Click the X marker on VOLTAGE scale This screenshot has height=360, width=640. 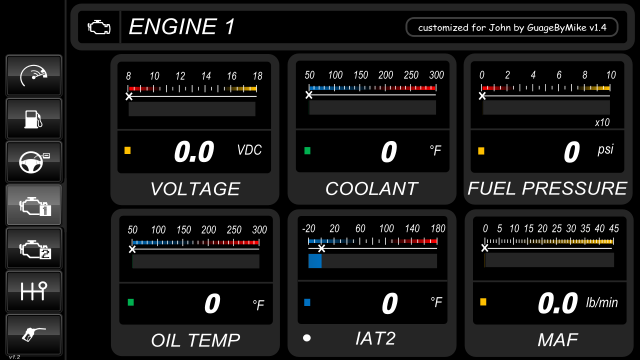[x=129, y=97]
